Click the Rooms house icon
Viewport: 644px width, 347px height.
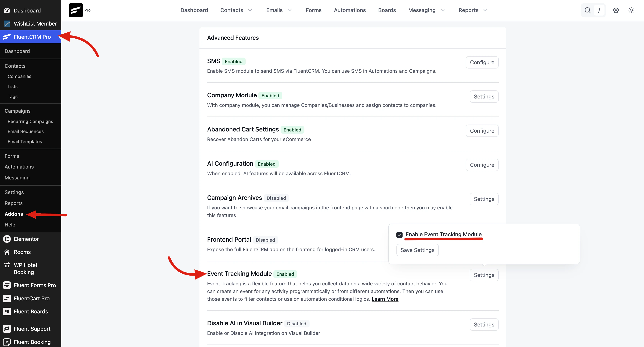(7, 252)
